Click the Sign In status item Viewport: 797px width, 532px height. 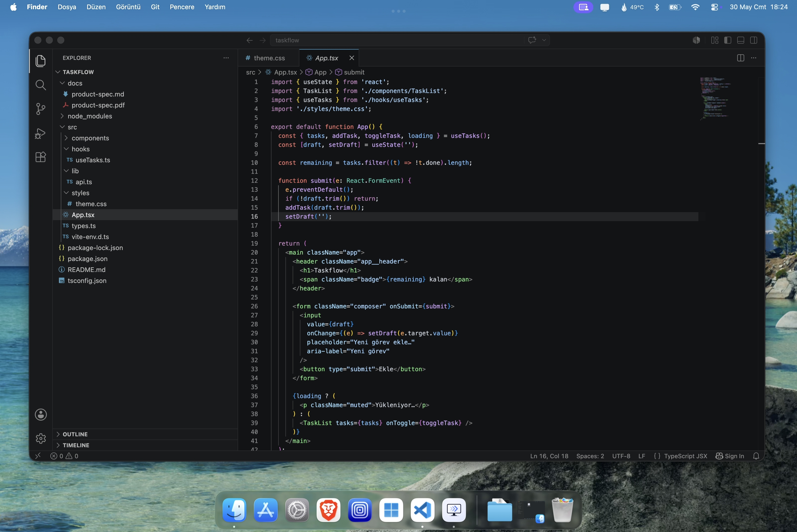click(730, 456)
